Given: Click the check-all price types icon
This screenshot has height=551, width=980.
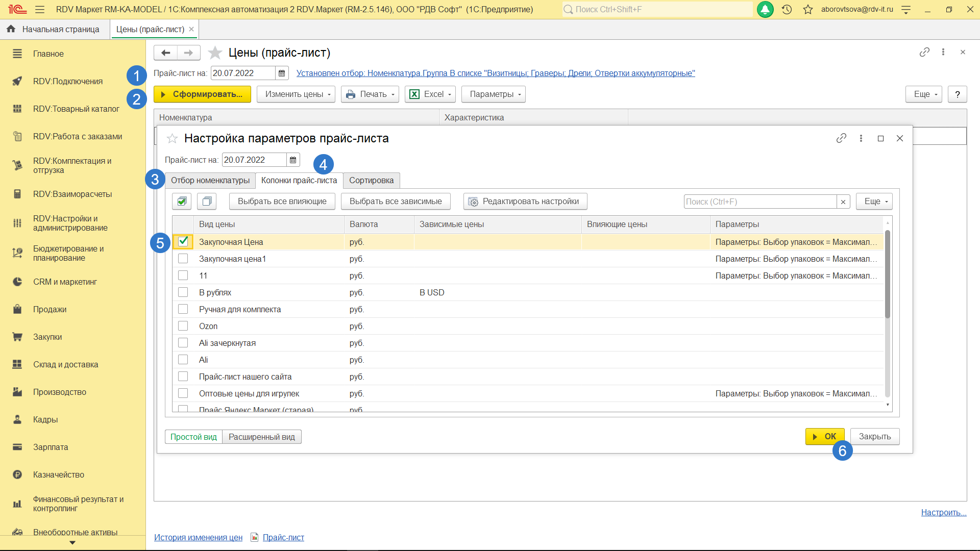Looking at the screenshot, I should [x=182, y=202].
